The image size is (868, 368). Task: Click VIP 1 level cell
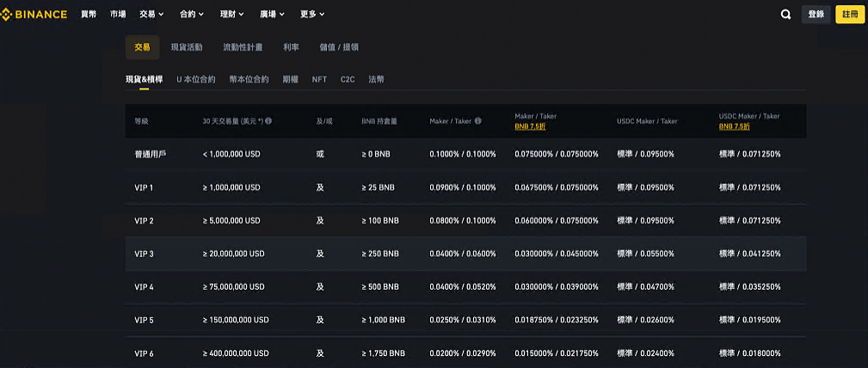[144, 187]
